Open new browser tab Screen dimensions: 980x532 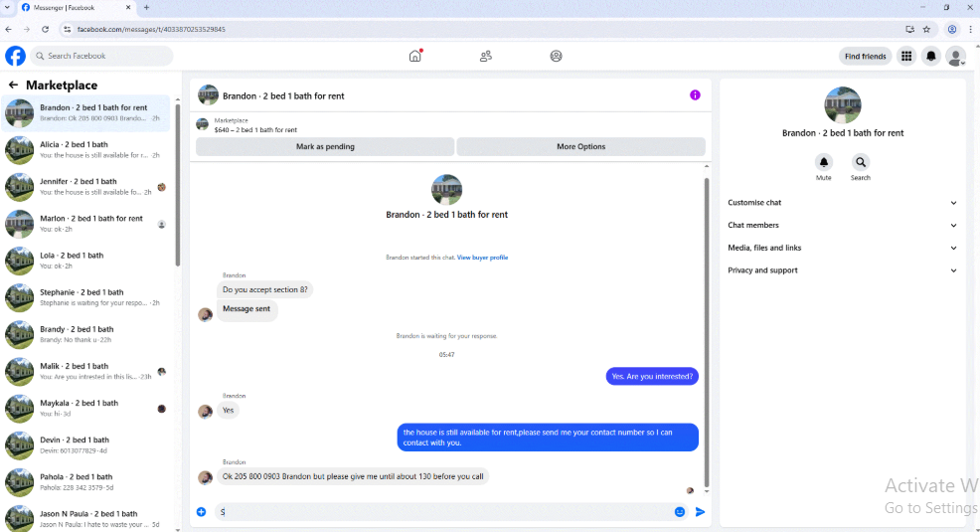(146, 8)
